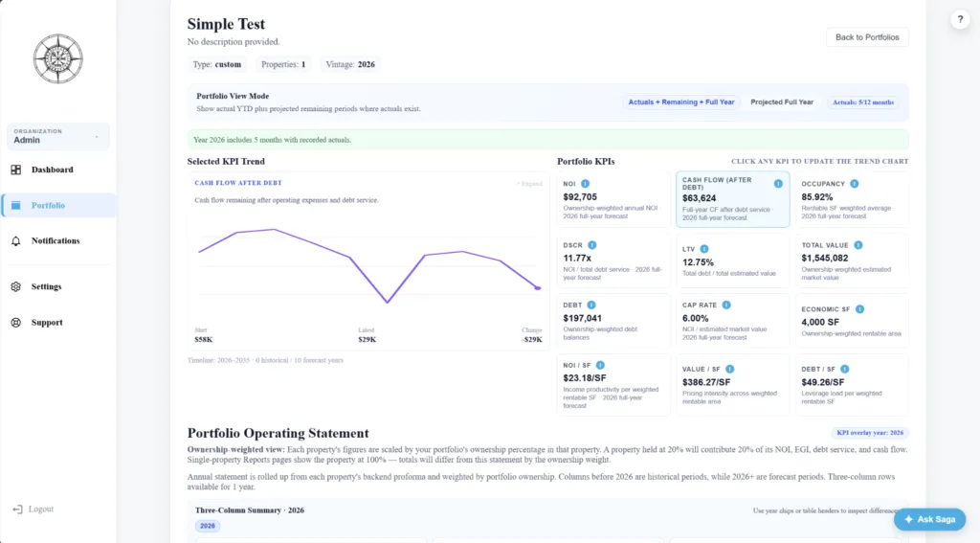Click the Notifications bell icon
Image resolution: width=980 pixels, height=543 pixels.
point(15,240)
